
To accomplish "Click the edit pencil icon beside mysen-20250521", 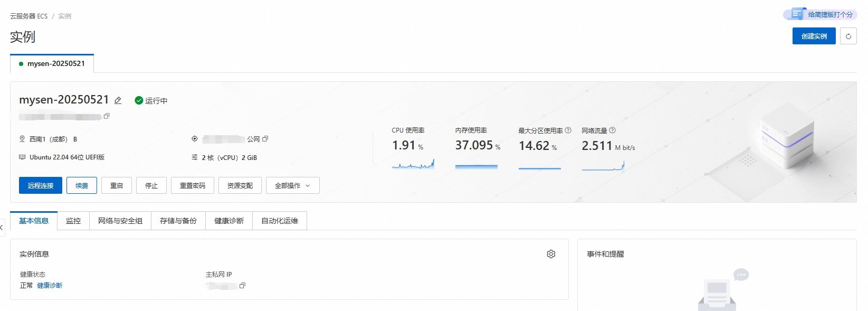I will (118, 100).
